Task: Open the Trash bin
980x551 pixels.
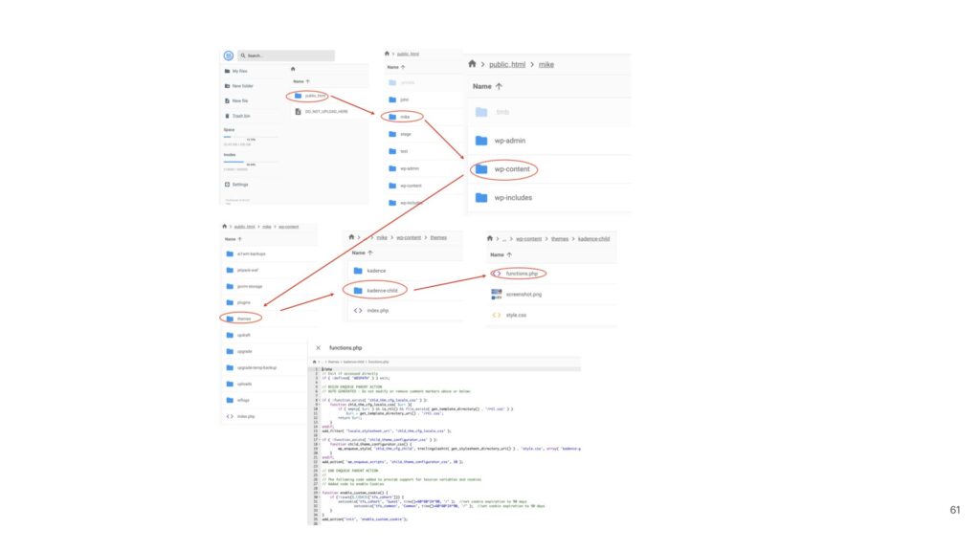Action: 240,116
